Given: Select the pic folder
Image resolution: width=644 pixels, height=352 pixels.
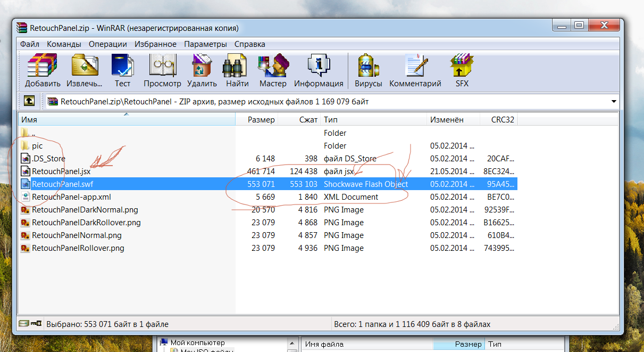Looking at the screenshot, I should [37, 145].
